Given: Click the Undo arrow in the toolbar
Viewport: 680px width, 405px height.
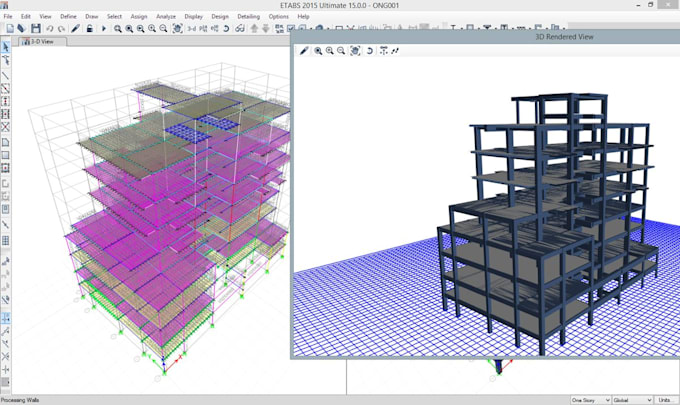Looking at the screenshot, I should 49,28.
